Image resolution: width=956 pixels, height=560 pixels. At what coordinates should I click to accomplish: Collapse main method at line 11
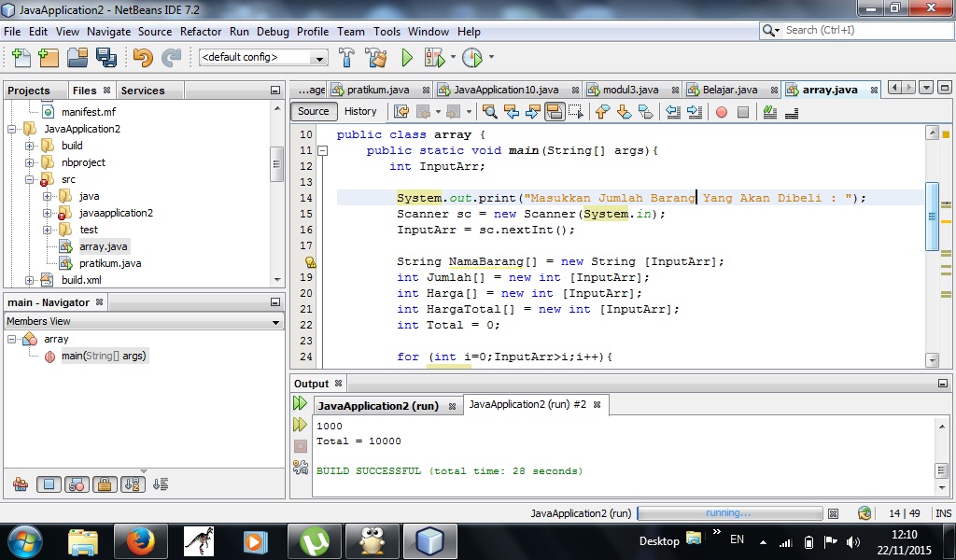(x=323, y=150)
